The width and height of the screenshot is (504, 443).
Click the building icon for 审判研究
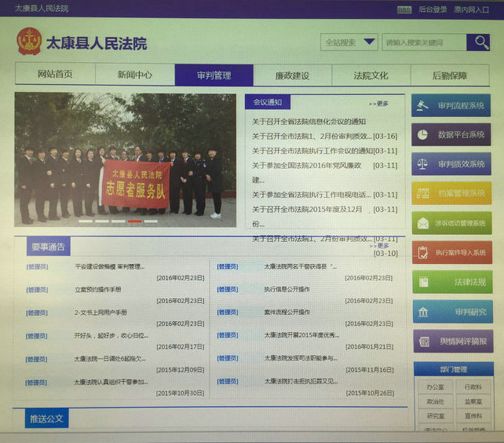(x=423, y=312)
